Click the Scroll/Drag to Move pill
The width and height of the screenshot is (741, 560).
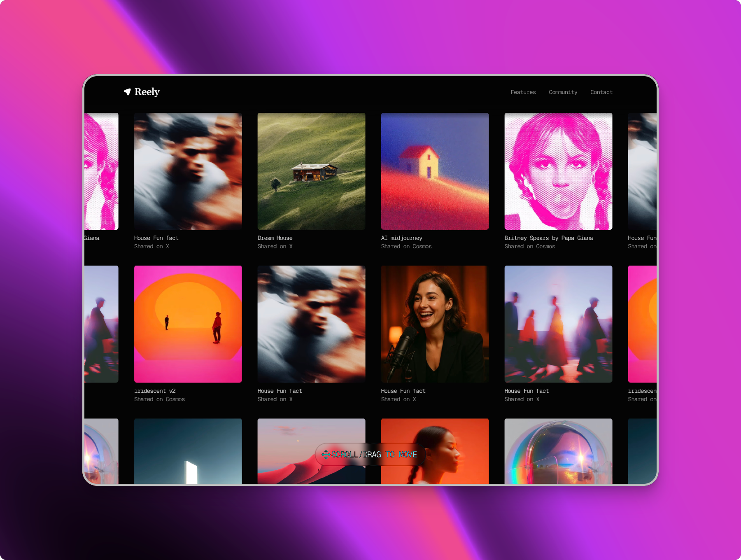click(370, 455)
